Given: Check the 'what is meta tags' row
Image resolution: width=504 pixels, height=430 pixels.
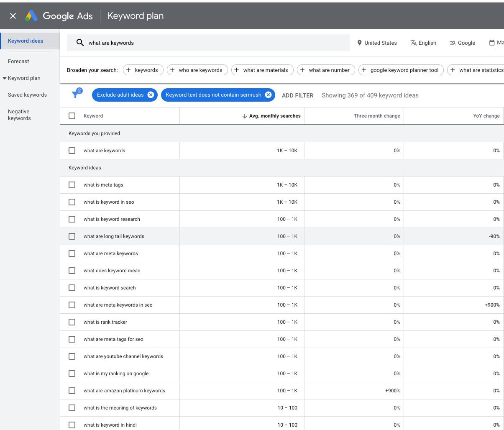Looking at the screenshot, I should tap(72, 185).
